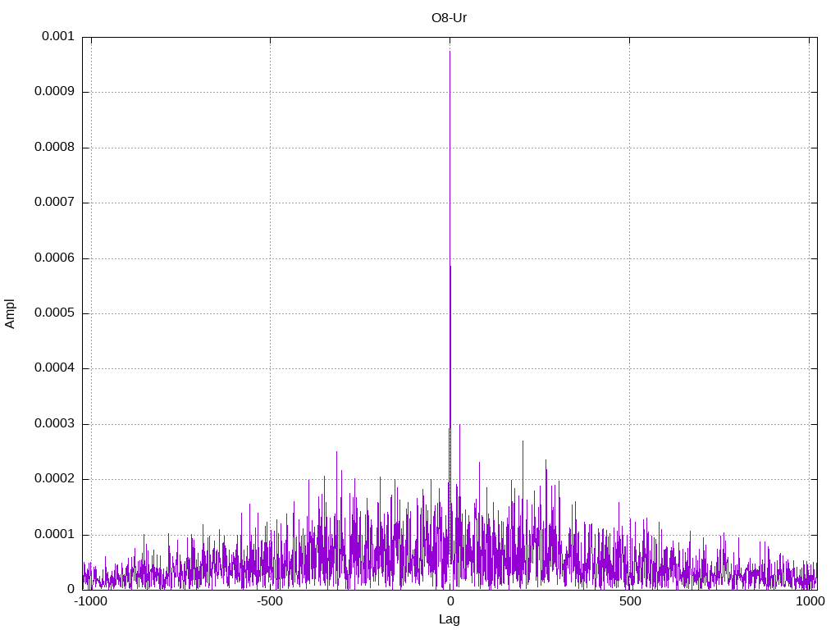
Task: Click the 0.0002 y-axis tick label
Action: coord(55,479)
